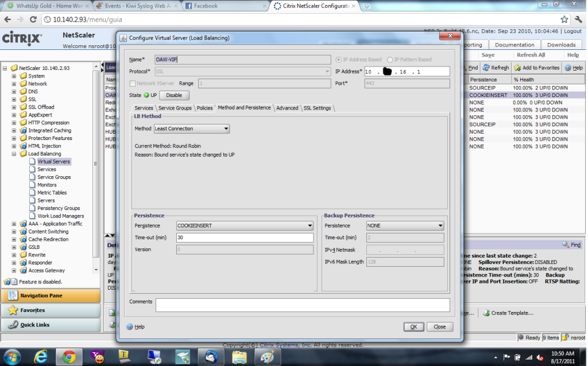Click in the Comments text field
The image size is (588, 366).
(303, 305)
